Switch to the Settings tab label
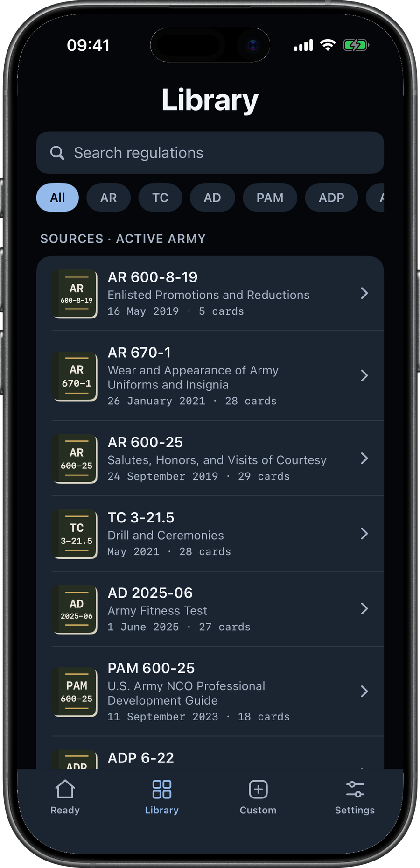Screen dimensions: 420x868 coord(355,810)
